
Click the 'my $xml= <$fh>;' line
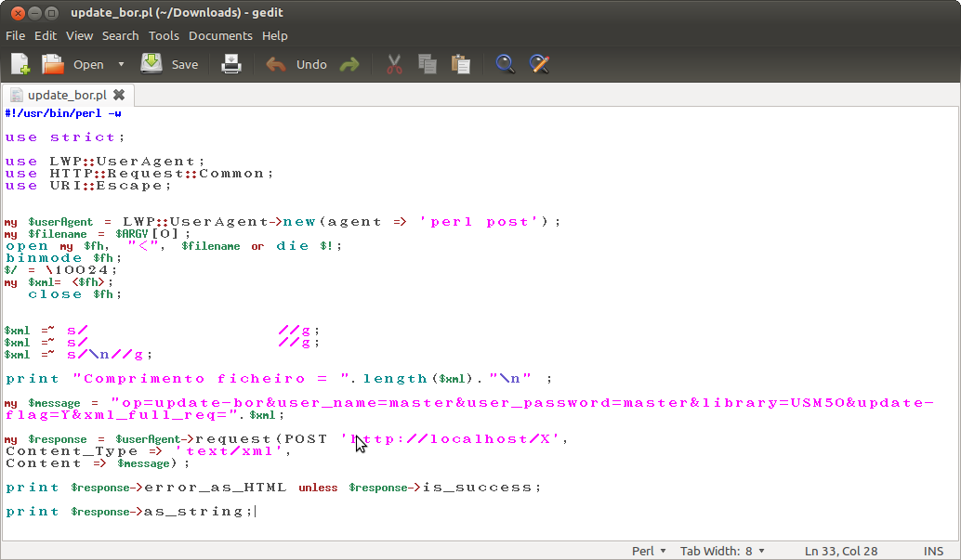(x=59, y=282)
